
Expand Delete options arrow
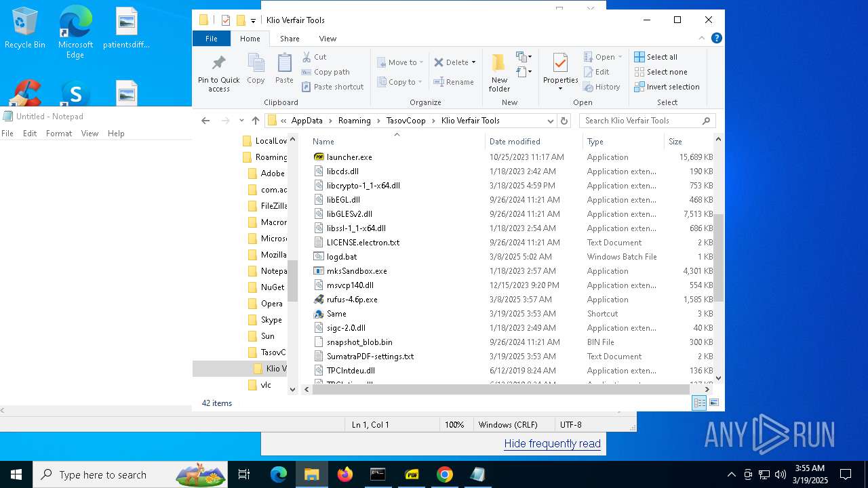(x=473, y=62)
